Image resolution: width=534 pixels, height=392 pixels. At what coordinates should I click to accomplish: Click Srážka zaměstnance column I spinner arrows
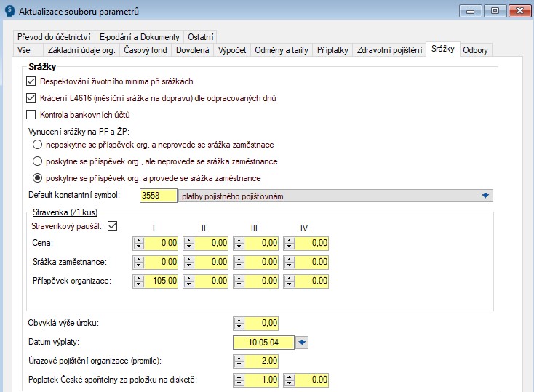[139, 262]
